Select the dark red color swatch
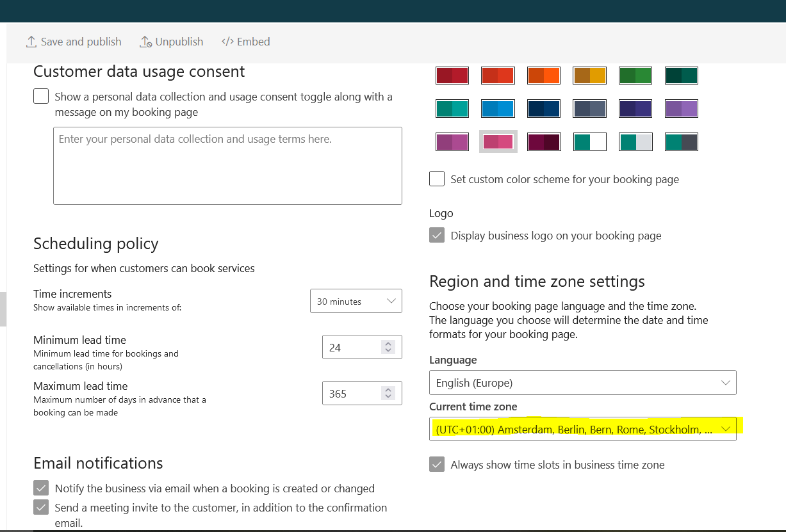 (452, 76)
